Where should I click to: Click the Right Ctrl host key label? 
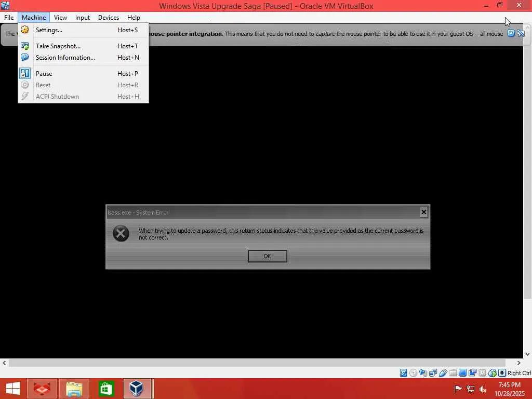pos(519,373)
